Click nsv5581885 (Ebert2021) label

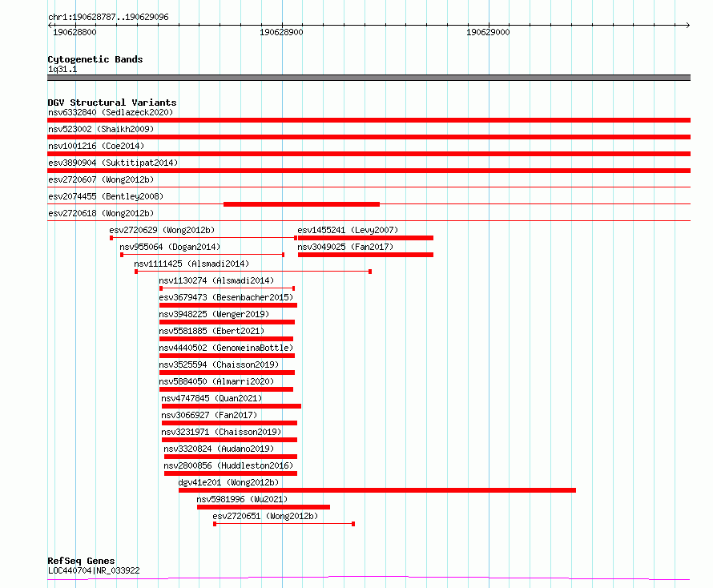pos(211,331)
